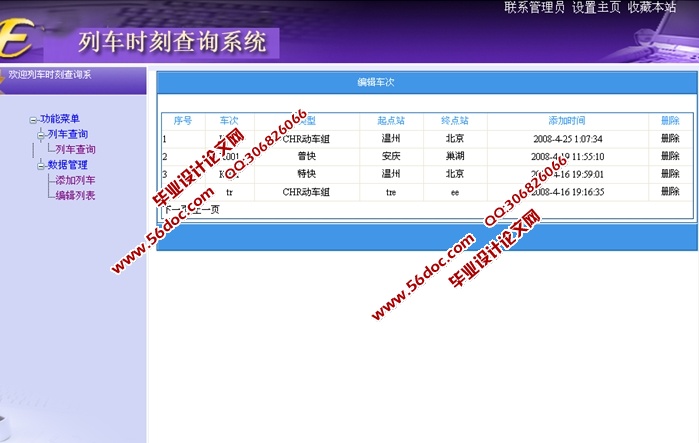Select the ee destination cell
The width and height of the screenshot is (699, 443).
tap(455, 193)
